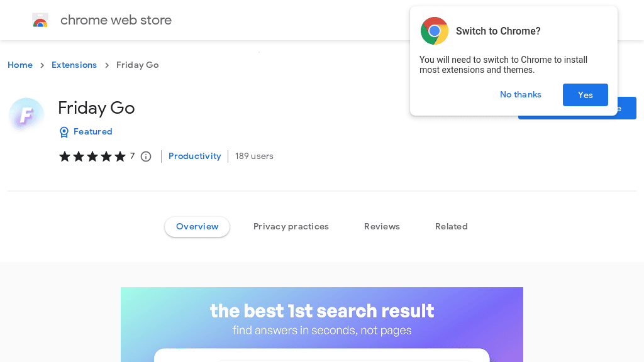Open the Extensions breadcrumb link
644x362 pixels.
74,65
